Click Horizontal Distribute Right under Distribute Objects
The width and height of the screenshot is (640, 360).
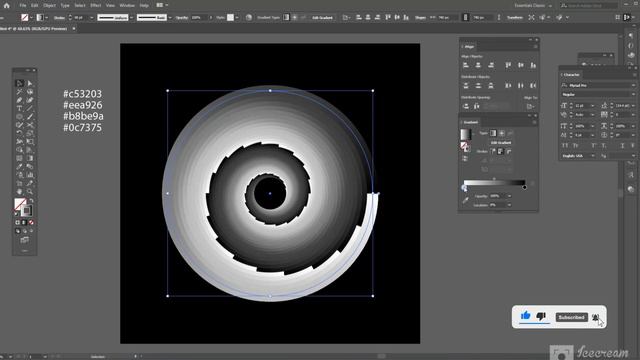click(533, 86)
